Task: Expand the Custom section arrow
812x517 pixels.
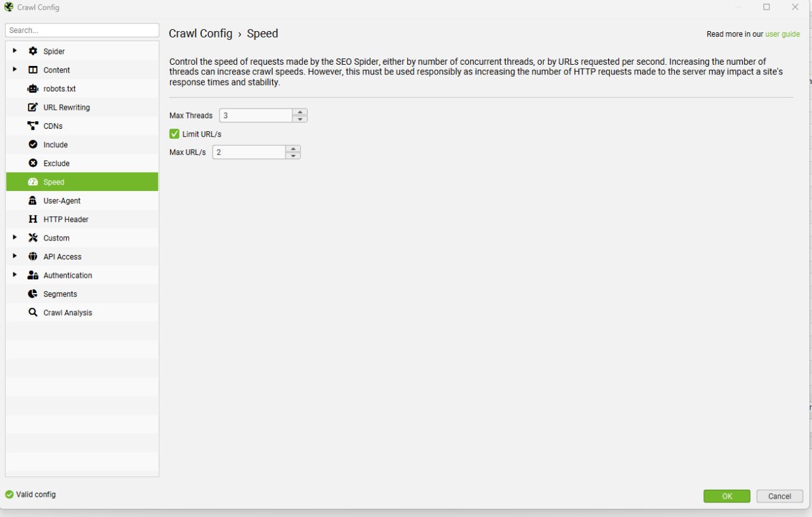Action: coord(15,237)
